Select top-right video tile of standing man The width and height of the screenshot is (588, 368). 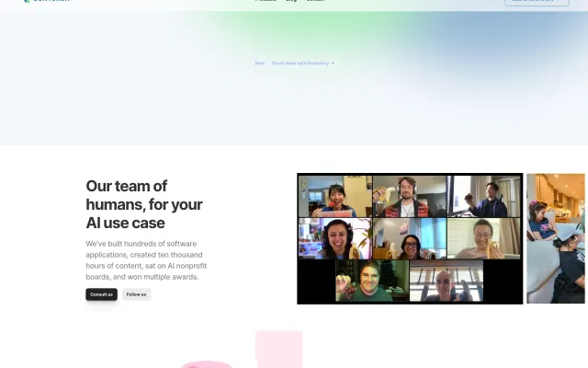(x=484, y=196)
